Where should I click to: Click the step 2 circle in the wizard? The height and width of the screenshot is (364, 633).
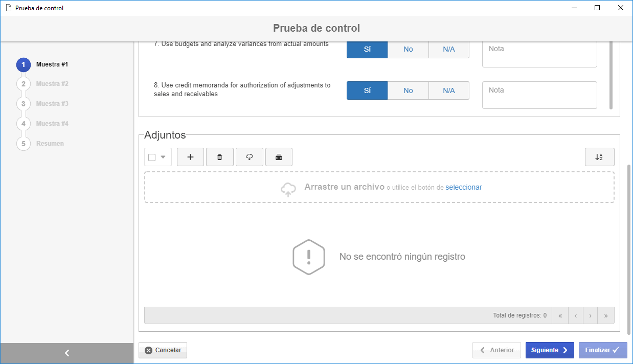pos(24,84)
